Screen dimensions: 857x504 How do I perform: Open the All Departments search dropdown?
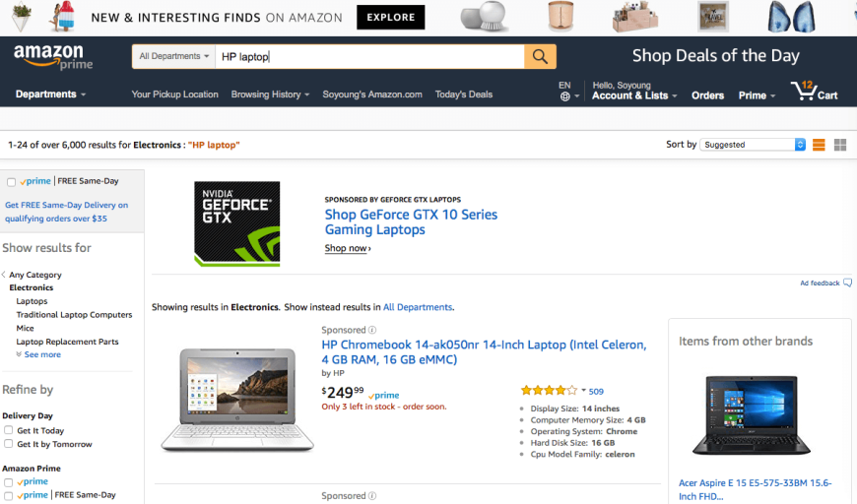[x=173, y=56]
